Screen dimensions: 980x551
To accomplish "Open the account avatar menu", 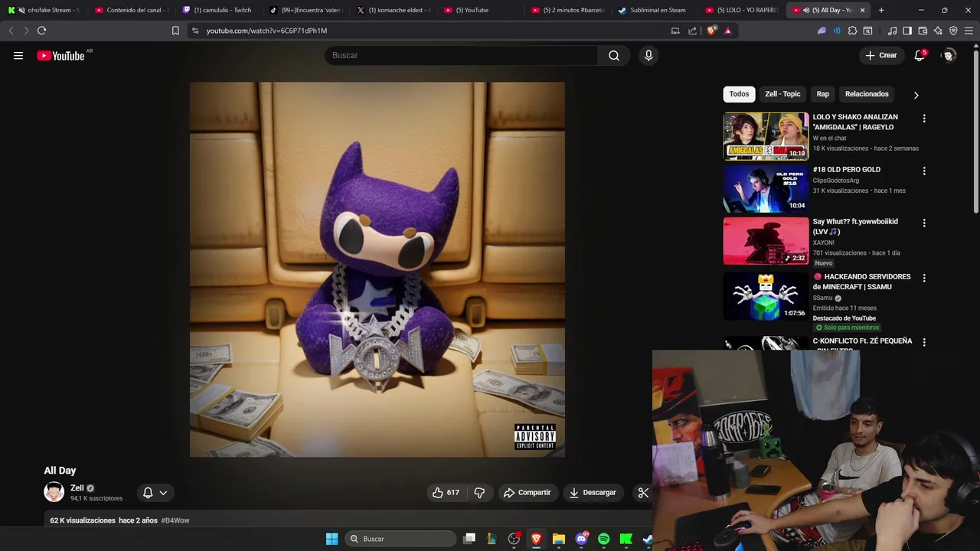I will coord(949,55).
